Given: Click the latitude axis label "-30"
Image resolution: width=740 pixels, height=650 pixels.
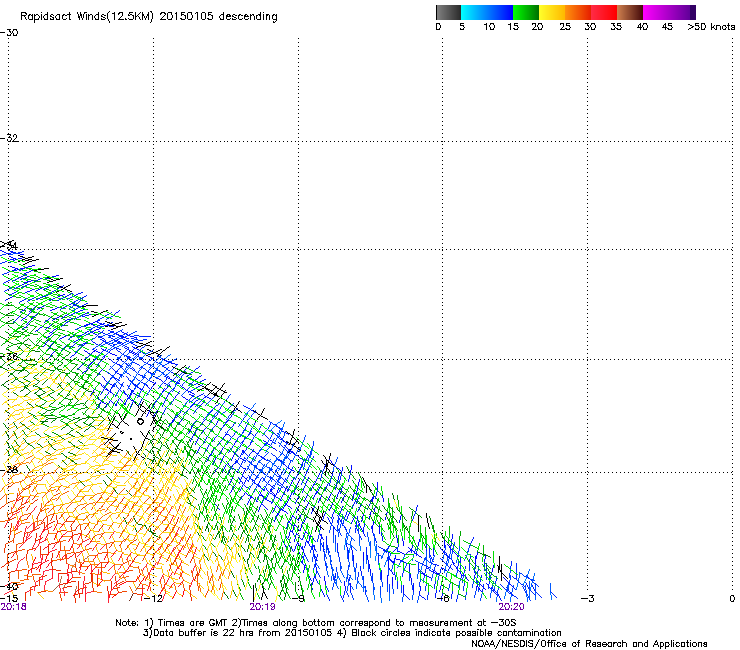Looking at the screenshot, I should tap(9, 33).
